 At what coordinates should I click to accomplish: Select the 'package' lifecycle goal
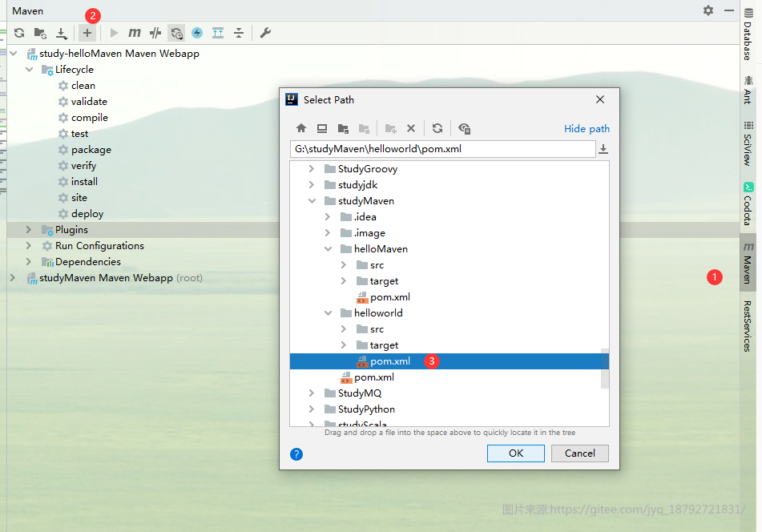tap(91, 150)
